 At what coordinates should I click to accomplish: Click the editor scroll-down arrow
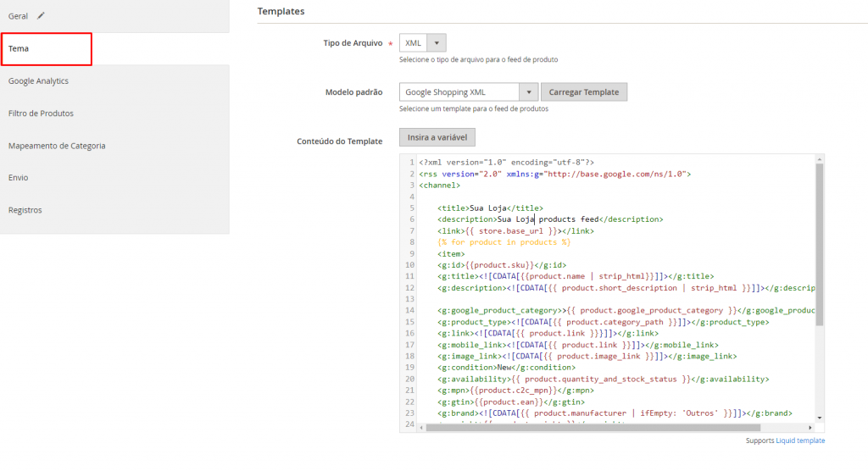coord(820,418)
